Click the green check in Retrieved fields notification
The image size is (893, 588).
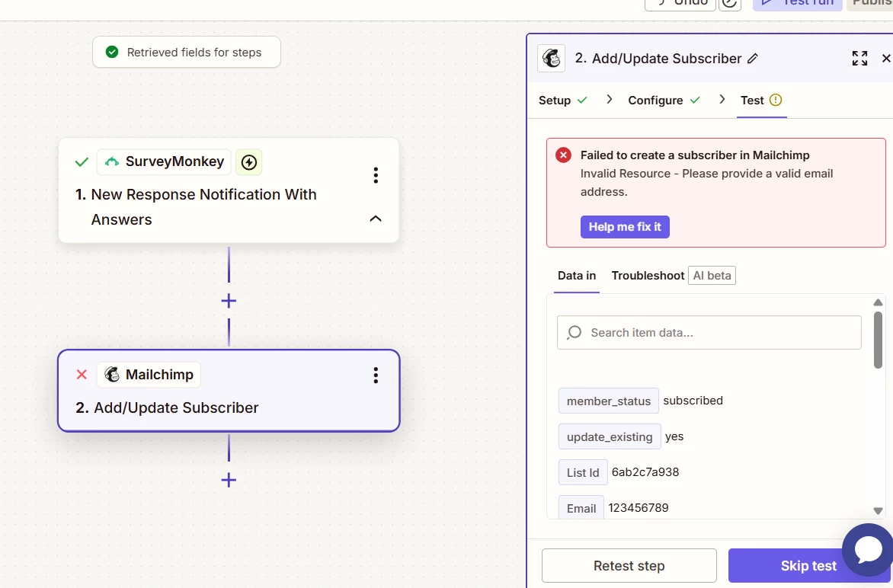click(x=112, y=53)
